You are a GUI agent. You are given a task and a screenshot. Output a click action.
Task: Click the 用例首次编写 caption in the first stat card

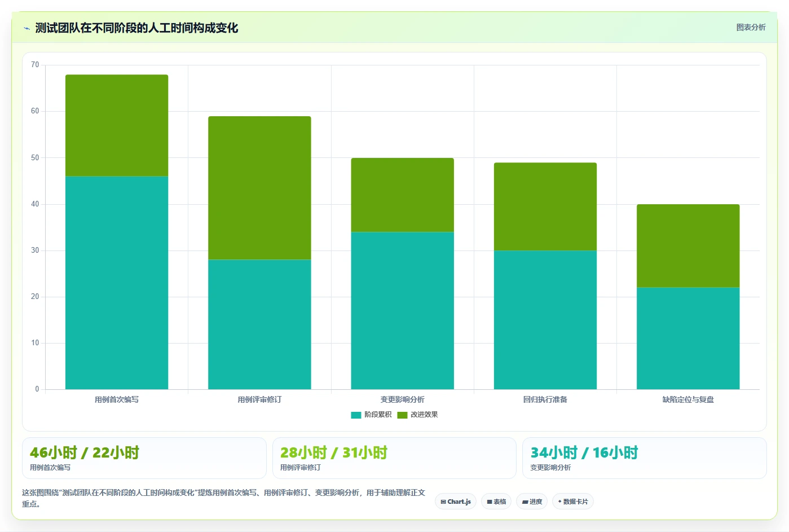(x=50, y=468)
